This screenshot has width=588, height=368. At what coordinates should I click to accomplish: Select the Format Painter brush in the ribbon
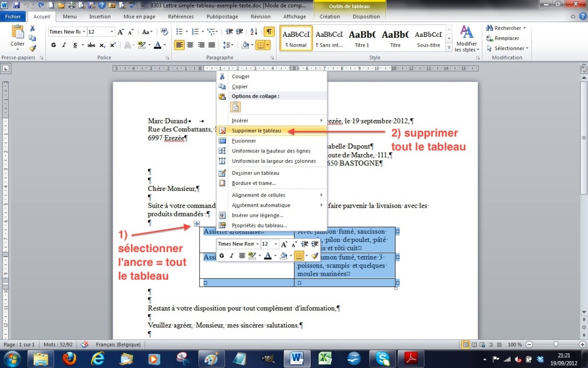coord(32,48)
